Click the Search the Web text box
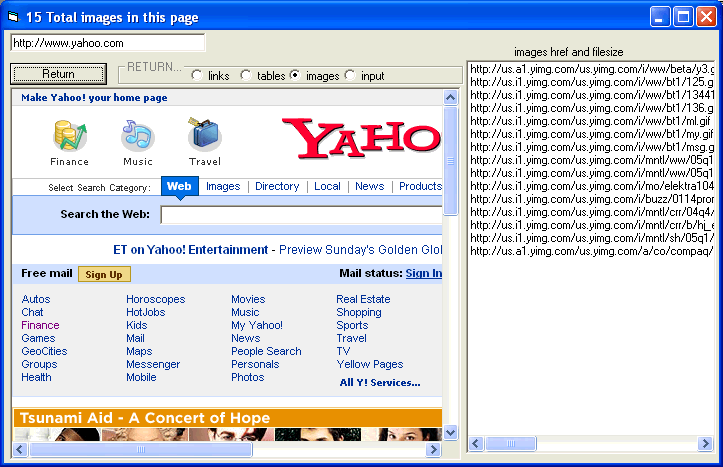Viewport: 723px width, 467px height. pyautogui.click(x=300, y=214)
